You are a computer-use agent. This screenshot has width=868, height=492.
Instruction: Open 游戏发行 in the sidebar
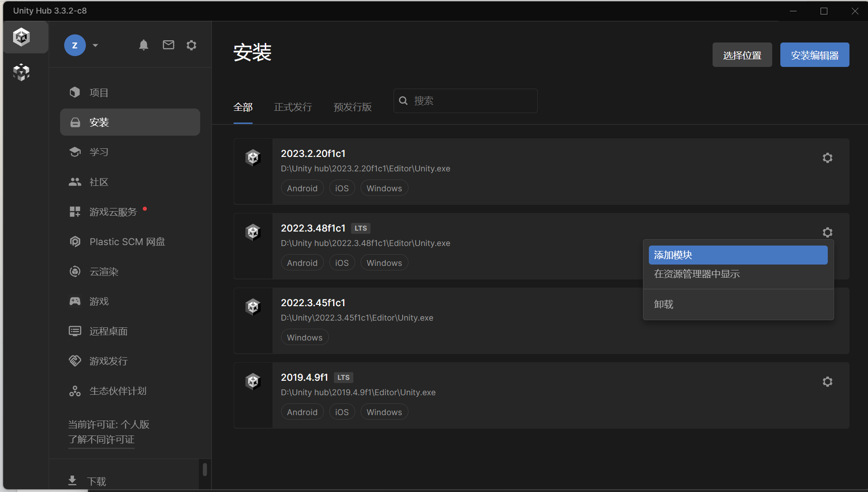tap(130, 361)
